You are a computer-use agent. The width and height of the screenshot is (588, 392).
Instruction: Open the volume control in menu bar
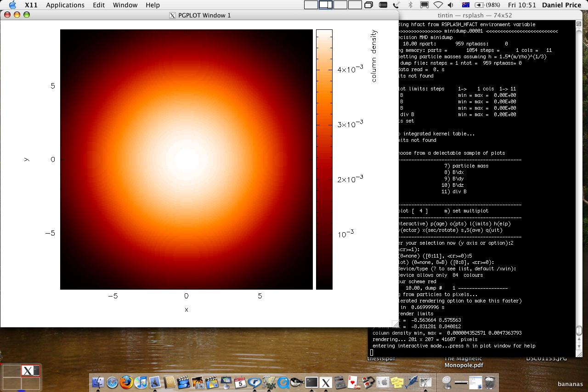click(x=451, y=5)
